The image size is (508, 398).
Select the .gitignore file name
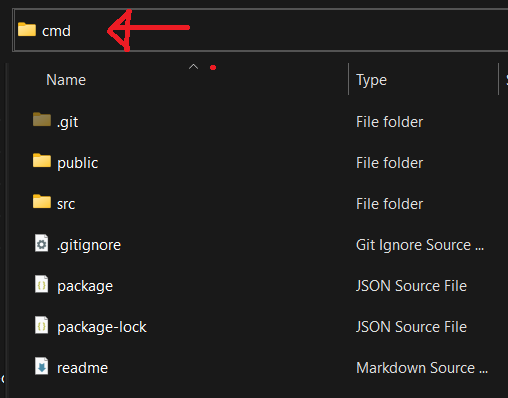click(x=89, y=245)
